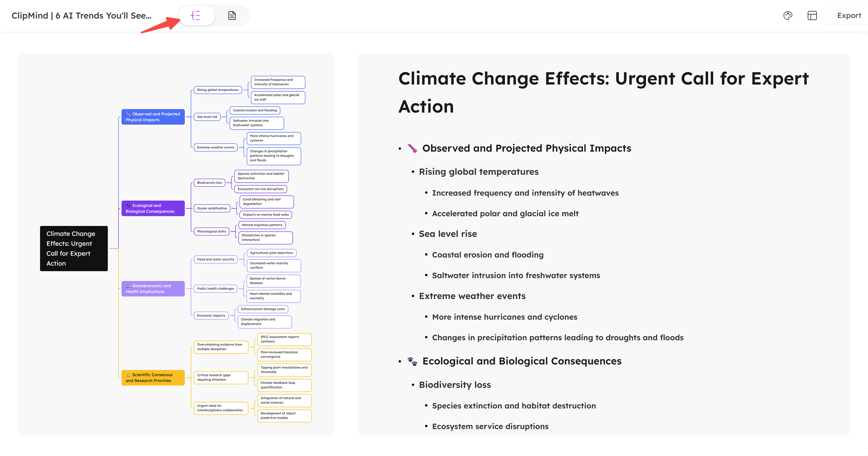Select the Climate Change Effects root node

pyautogui.click(x=74, y=248)
